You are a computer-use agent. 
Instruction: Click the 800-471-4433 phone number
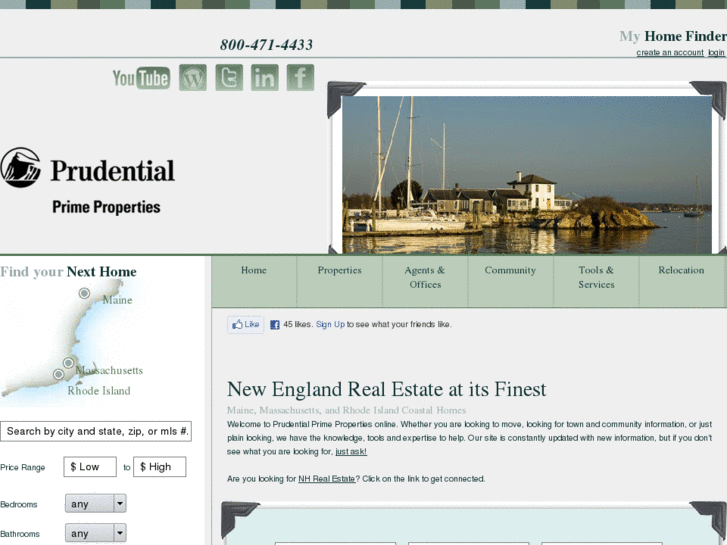[x=266, y=45]
